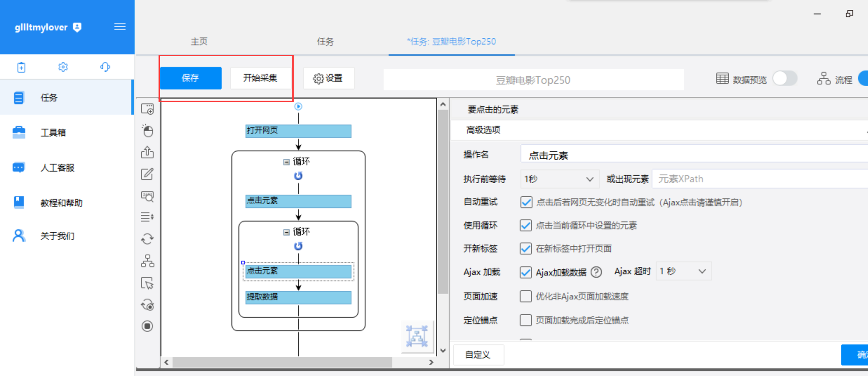This screenshot has width=868, height=376.
Task: Uncheck the 自动重试 checkbox
Action: [526, 202]
